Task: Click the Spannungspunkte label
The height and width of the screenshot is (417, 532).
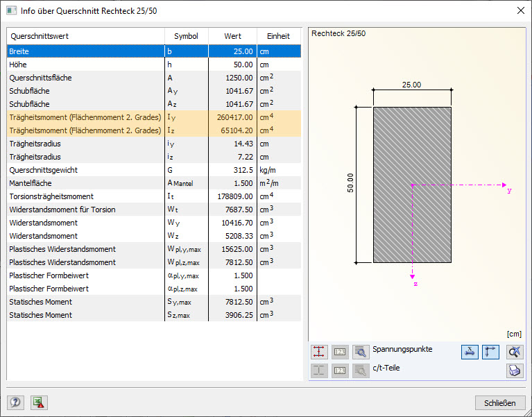Action: 402,349
